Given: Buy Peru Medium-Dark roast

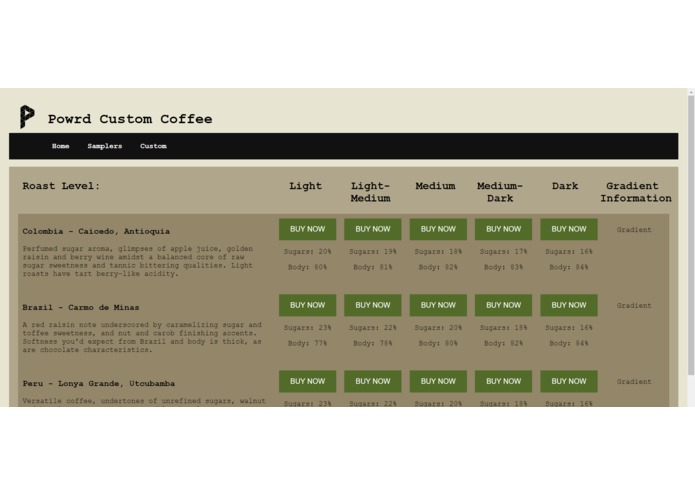Looking at the screenshot, I should [503, 381].
